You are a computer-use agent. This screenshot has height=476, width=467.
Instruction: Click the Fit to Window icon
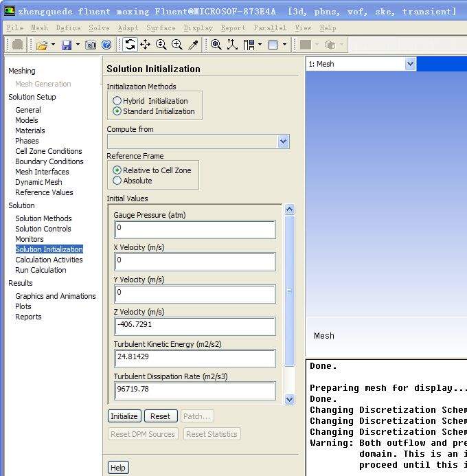[x=216, y=45]
